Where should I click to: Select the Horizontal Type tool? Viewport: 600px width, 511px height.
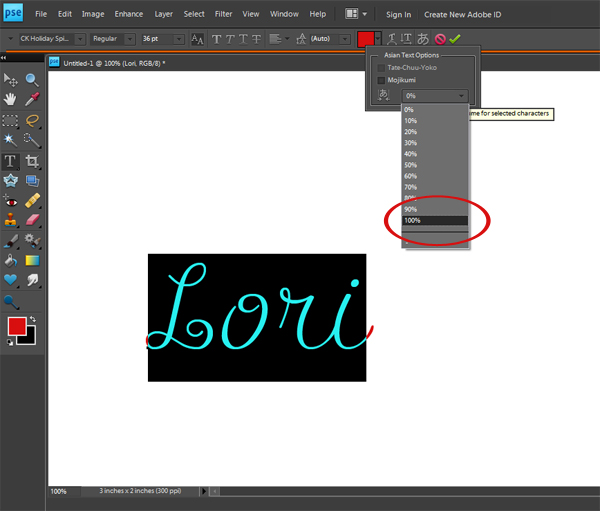point(10,161)
